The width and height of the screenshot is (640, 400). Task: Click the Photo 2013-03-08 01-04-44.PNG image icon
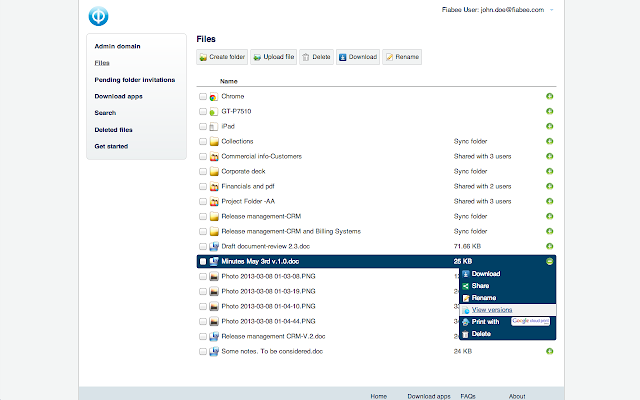[214, 322]
